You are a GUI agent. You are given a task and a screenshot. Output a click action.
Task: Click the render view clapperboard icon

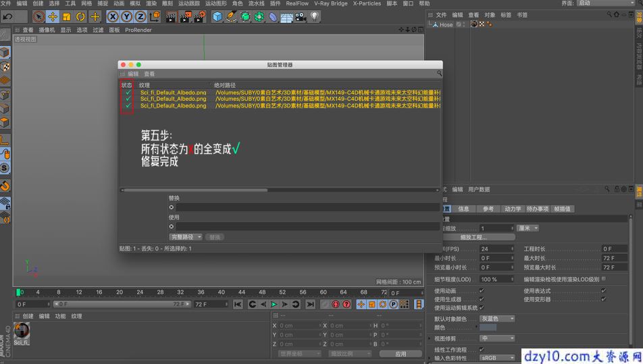171,17
